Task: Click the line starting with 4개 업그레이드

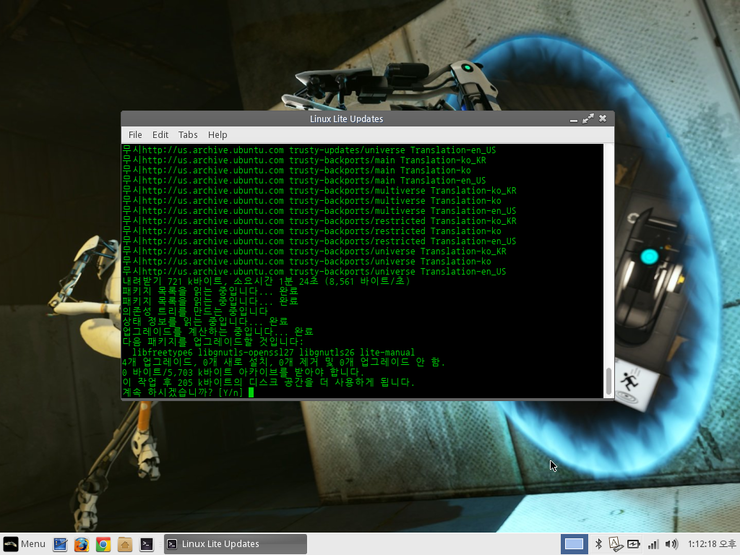Action: [283, 362]
